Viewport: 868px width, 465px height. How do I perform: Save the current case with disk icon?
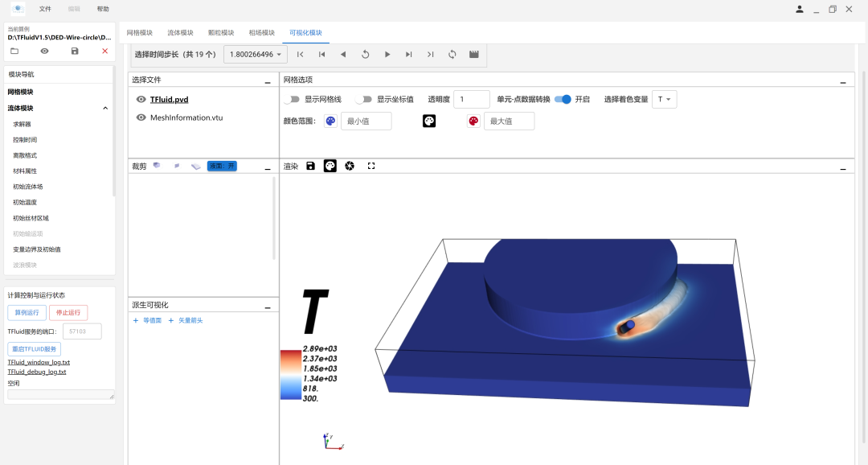point(75,51)
